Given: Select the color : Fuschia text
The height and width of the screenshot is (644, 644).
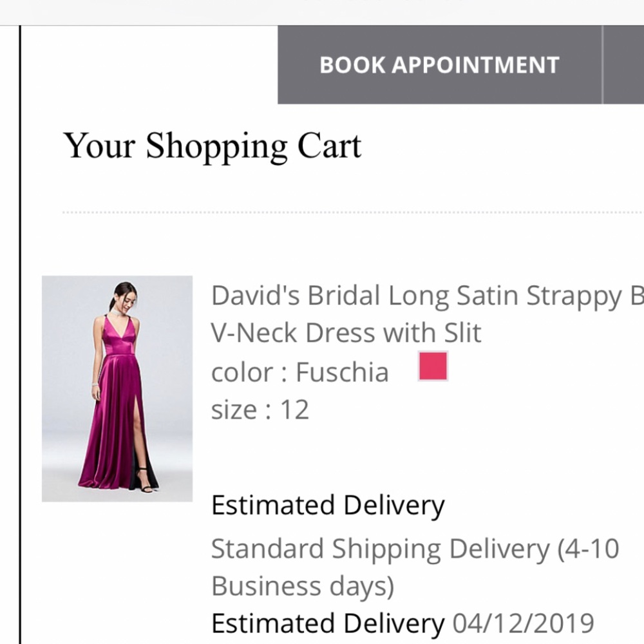Looking at the screenshot, I should [299, 372].
